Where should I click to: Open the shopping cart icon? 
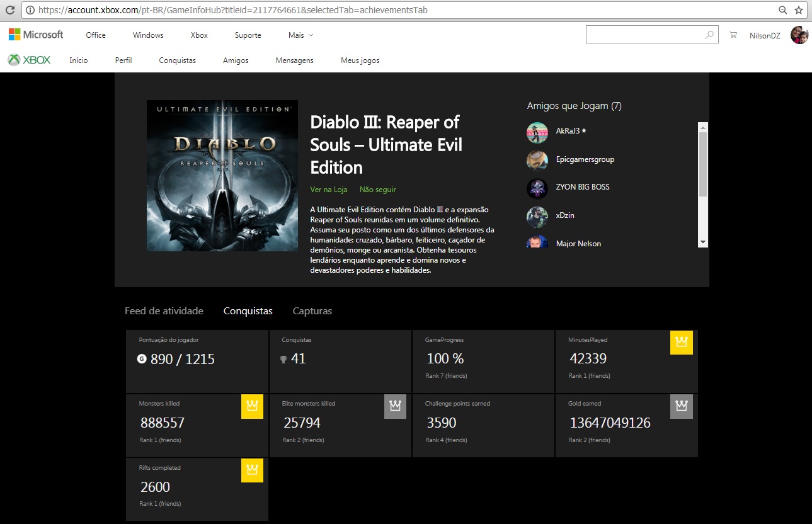(733, 35)
